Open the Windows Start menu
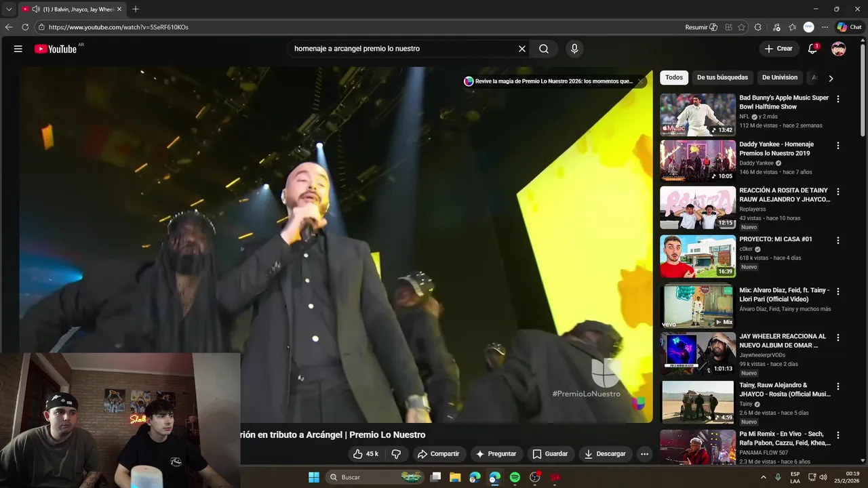This screenshot has height=488, width=868. coord(314,477)
